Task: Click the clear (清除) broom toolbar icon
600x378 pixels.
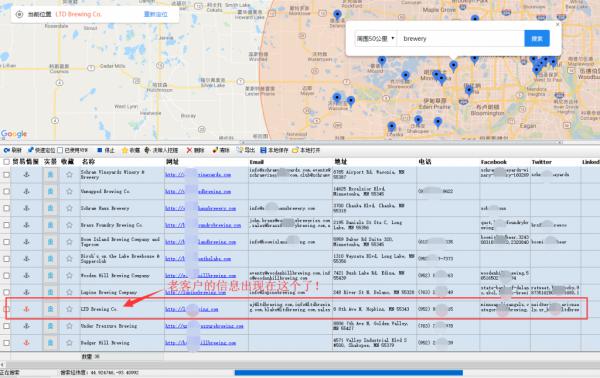Action: pos(215,150)
